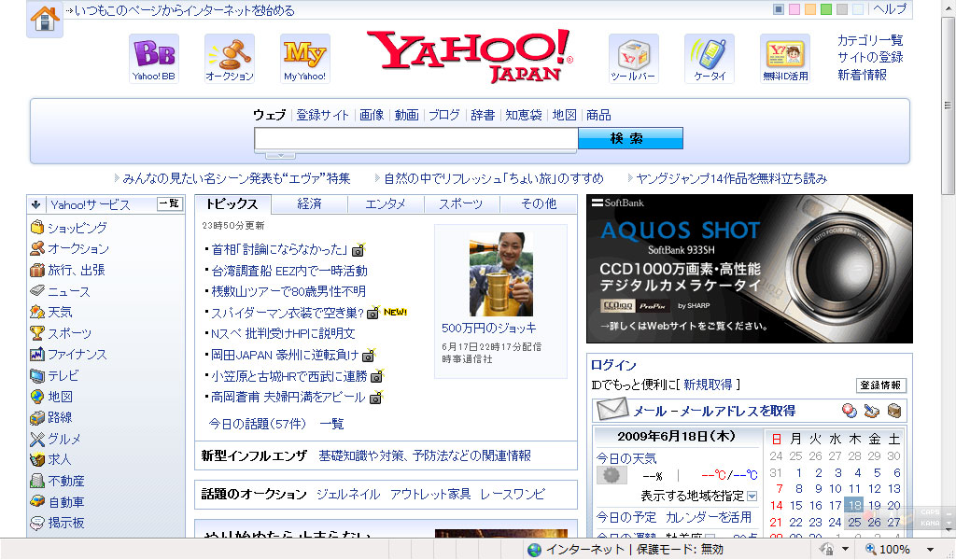Screen dimensions: 956x560
Task: Select the ブログ search category
Action: [443, 115]
